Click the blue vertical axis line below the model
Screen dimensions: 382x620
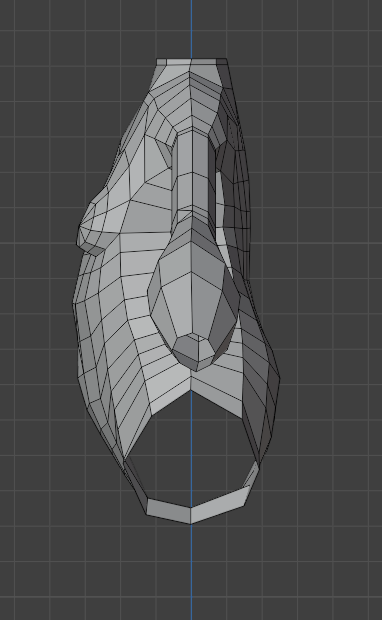click(191, 572)
